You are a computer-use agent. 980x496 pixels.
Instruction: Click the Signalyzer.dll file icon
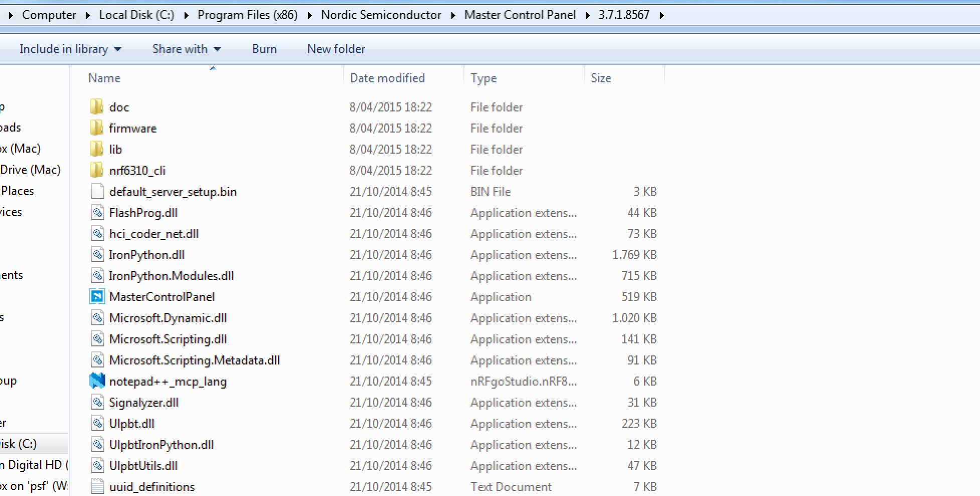pos(97,402)
